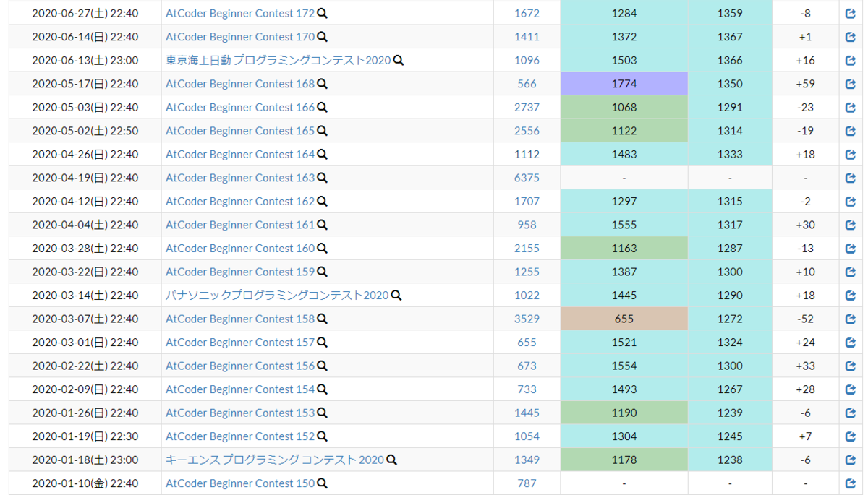Click date 2020-05-17(日) 22:40
This screenshot has height=495, width=868.
(85, 84)
